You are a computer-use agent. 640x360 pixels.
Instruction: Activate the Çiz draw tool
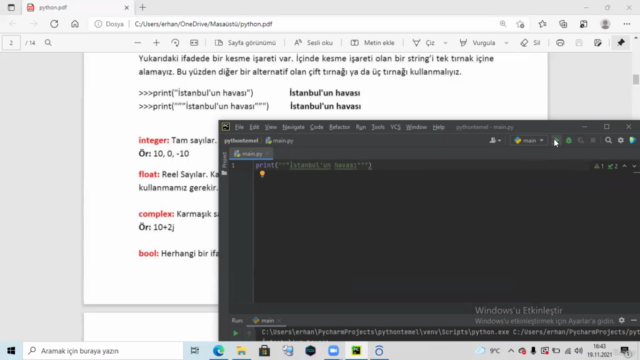pyautogui.click(x=423, y=43)
